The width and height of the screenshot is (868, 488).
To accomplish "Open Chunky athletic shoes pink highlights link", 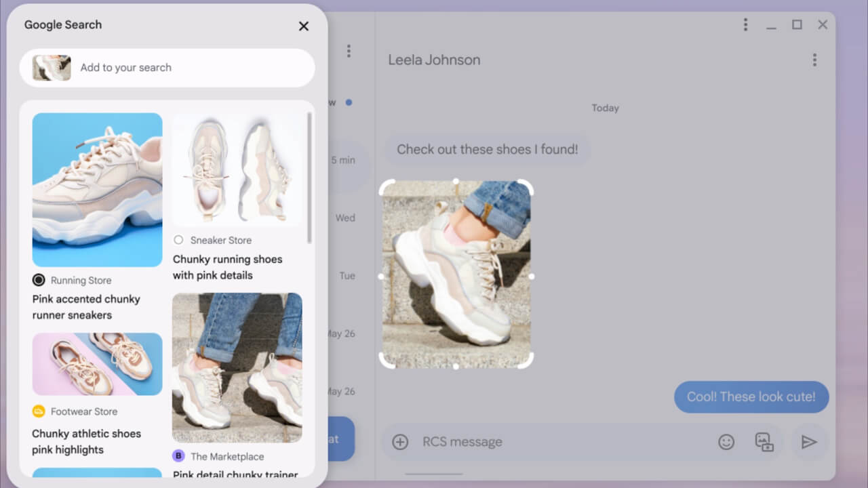I will pos(86,442).
